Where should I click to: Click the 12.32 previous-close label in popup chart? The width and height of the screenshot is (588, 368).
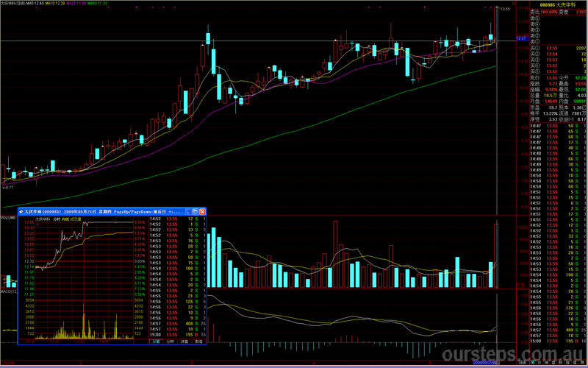tap(29, 261)
